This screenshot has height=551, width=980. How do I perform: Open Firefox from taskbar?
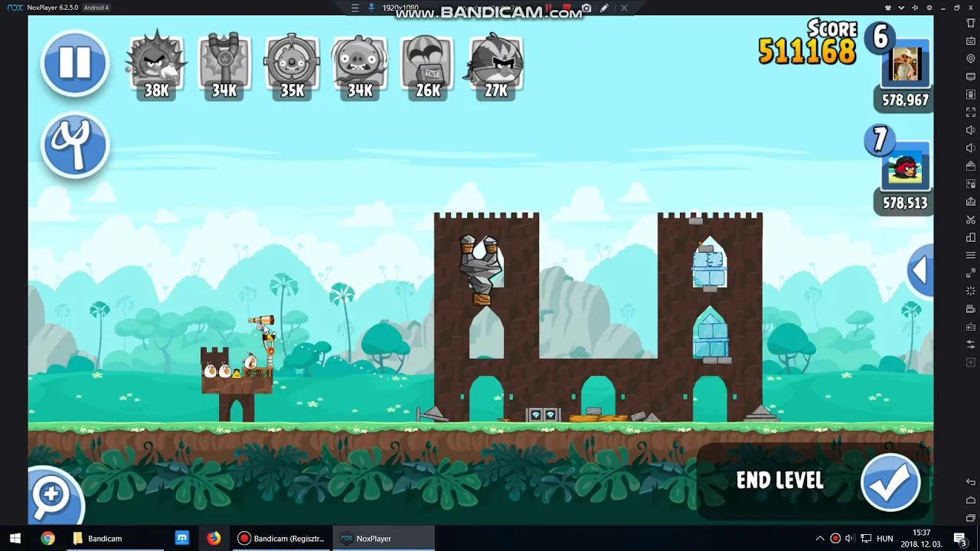click(x=214, y=539)
